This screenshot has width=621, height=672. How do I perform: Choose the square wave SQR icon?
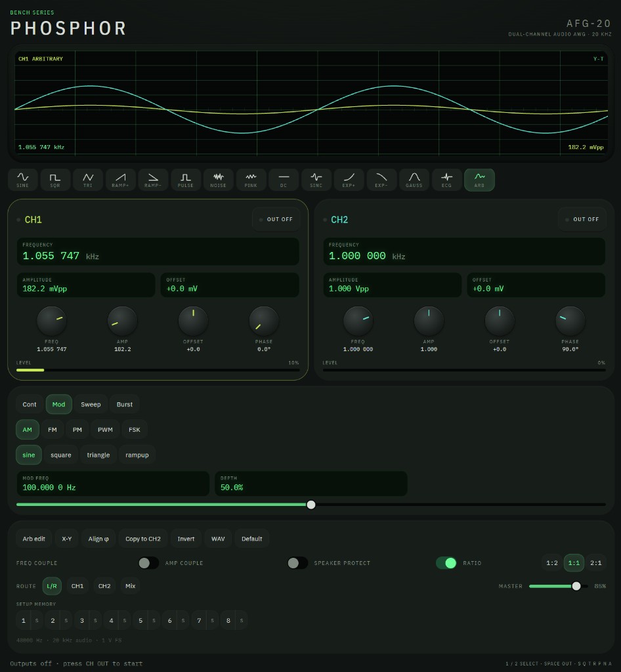55,180
